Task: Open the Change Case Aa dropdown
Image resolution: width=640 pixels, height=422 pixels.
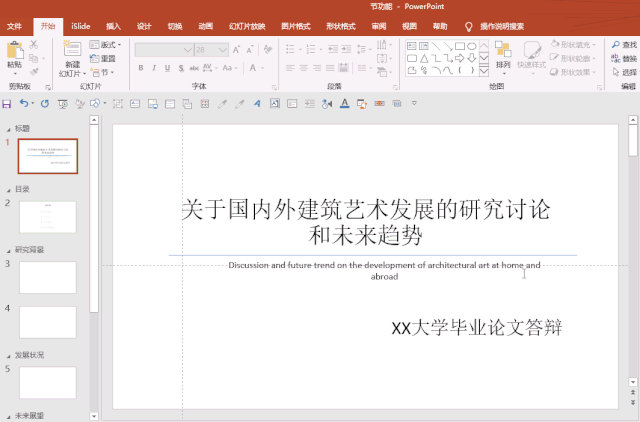Action: point(229,68)
